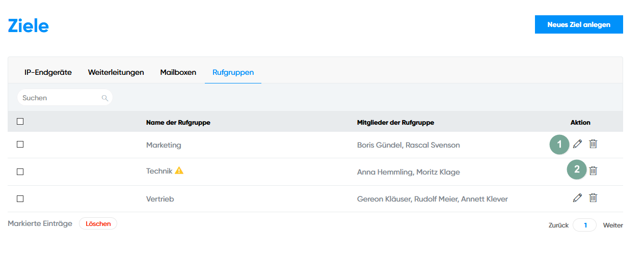Check the box for the Marketing row
644x257 pixels.
click(x=20, y=145)
